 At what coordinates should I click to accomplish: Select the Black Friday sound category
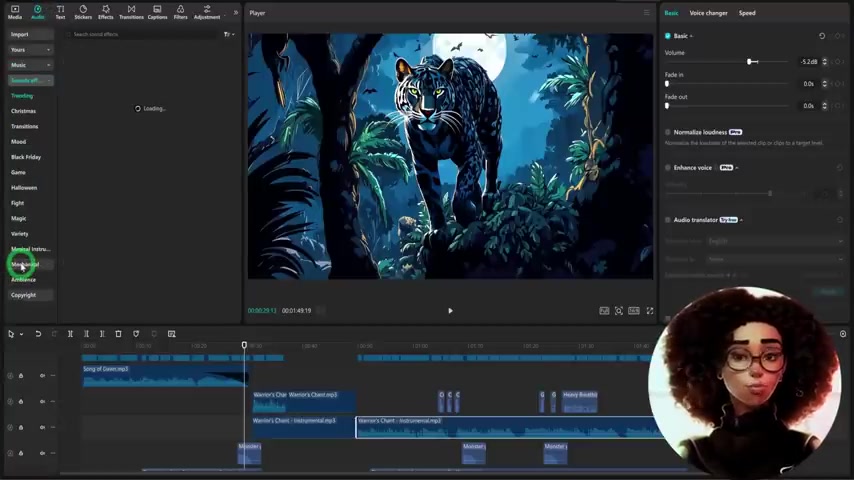pos(26,157)
